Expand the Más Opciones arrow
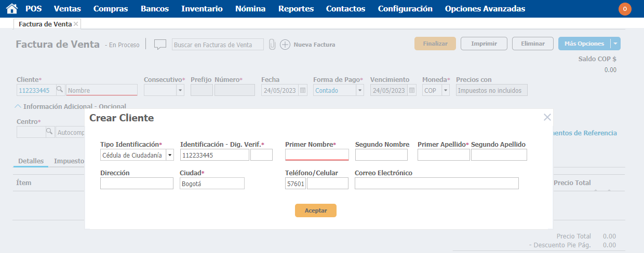644x253 pixels. click(615, 44)
